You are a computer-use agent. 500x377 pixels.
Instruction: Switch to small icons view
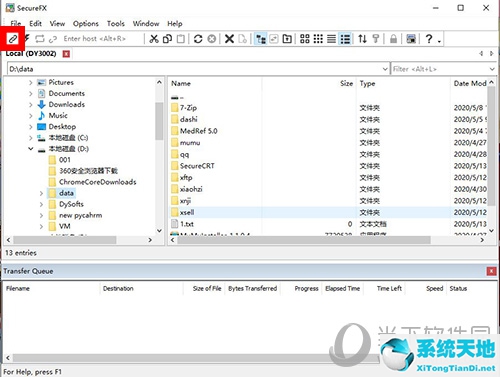click(x=318, y=39)
